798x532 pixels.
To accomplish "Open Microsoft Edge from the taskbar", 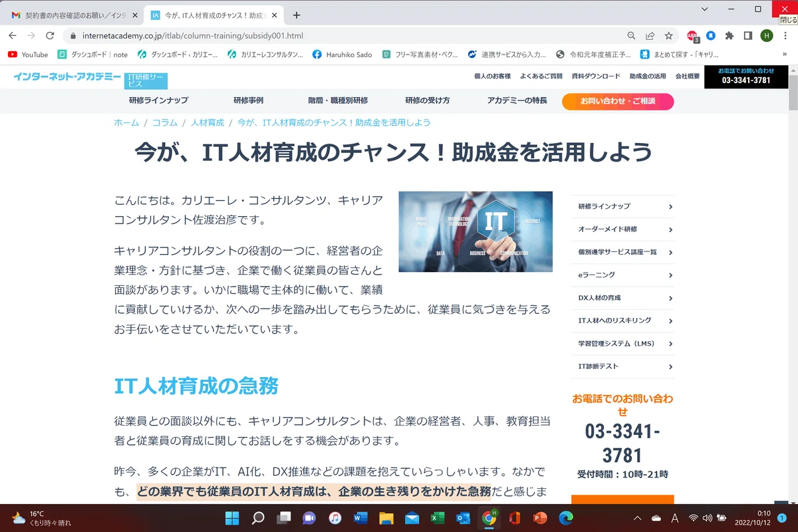I will tap(565, 517).
